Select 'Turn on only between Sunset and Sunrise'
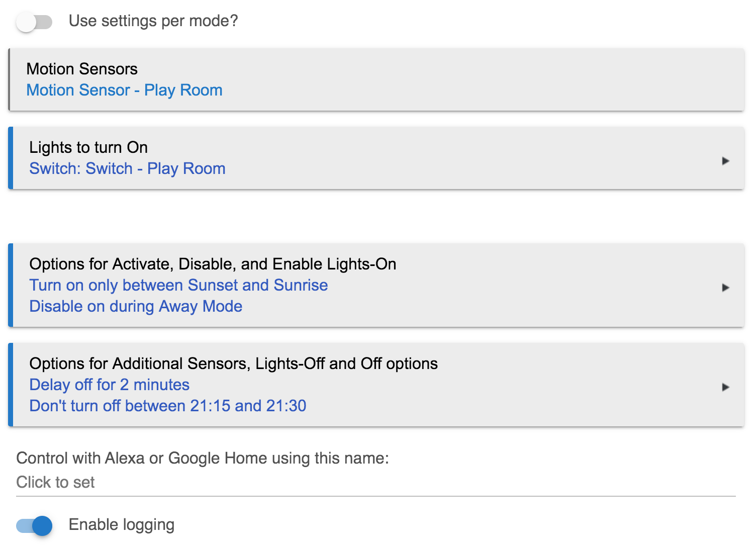This screenshot has height=545, width=756. coord(178,285)
